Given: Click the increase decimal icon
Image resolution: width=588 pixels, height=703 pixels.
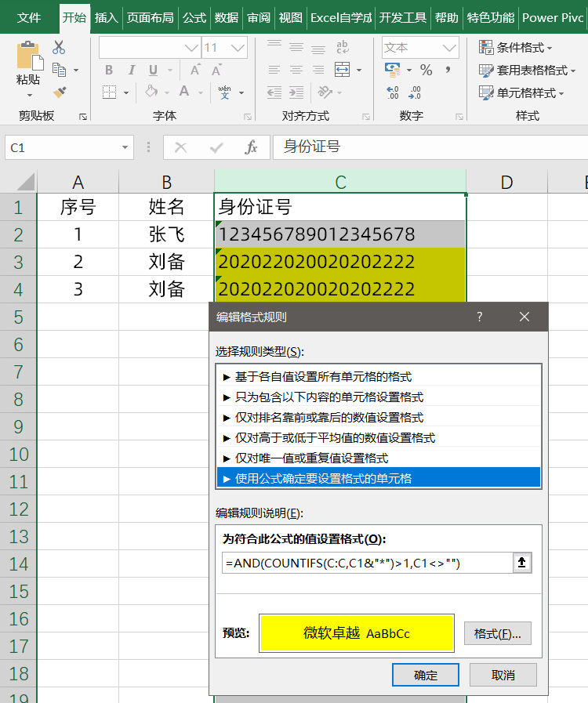Looking at the screenshot, I should [393, 92].
